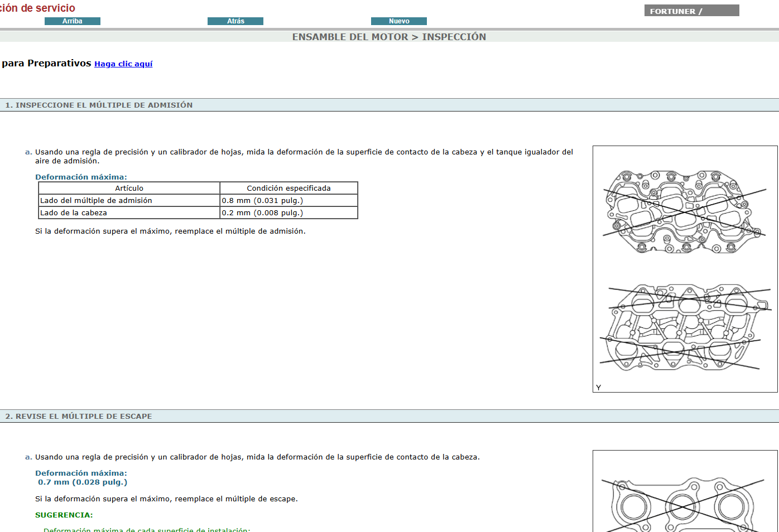779x532 pixels.
Task: Select the ENSAMBLE DEL MOTOR > INSPECCIÓN title
Action: [389, 37]
